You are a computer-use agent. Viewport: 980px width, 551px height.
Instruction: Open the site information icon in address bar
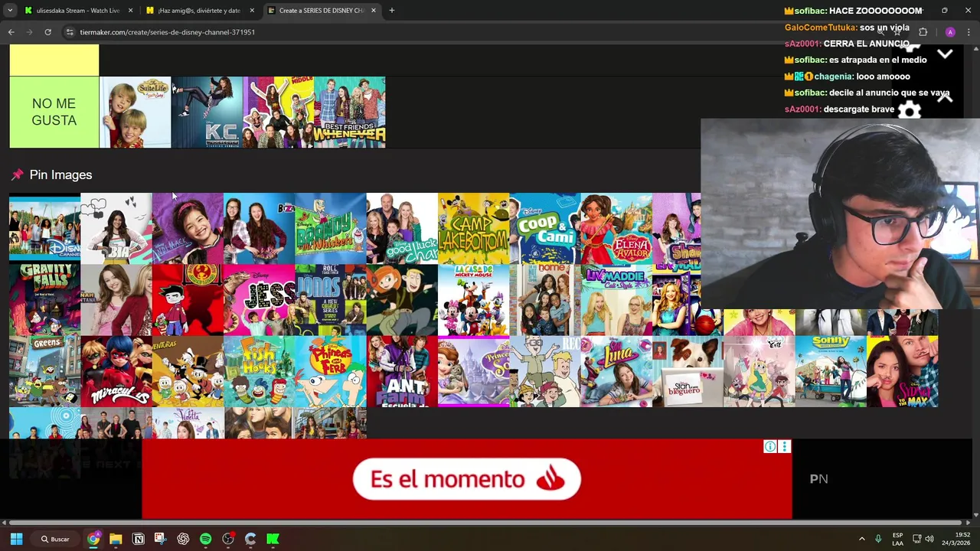pyautogui.click(x=70, y=32)
